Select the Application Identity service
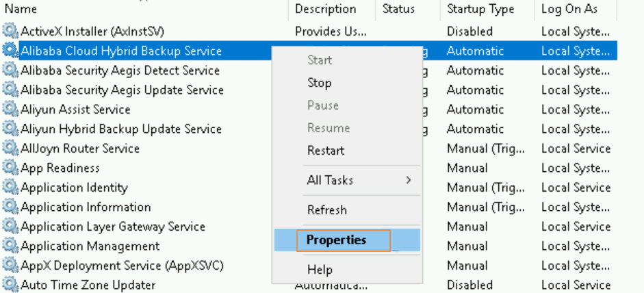The height and width of the screenshot is (293, 644). (x=75, y=188)
